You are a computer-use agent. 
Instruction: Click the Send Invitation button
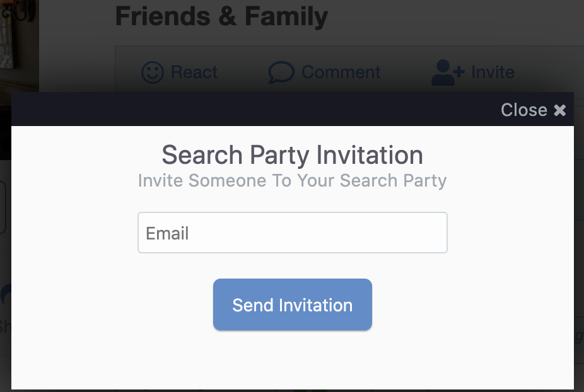[293, 304]
